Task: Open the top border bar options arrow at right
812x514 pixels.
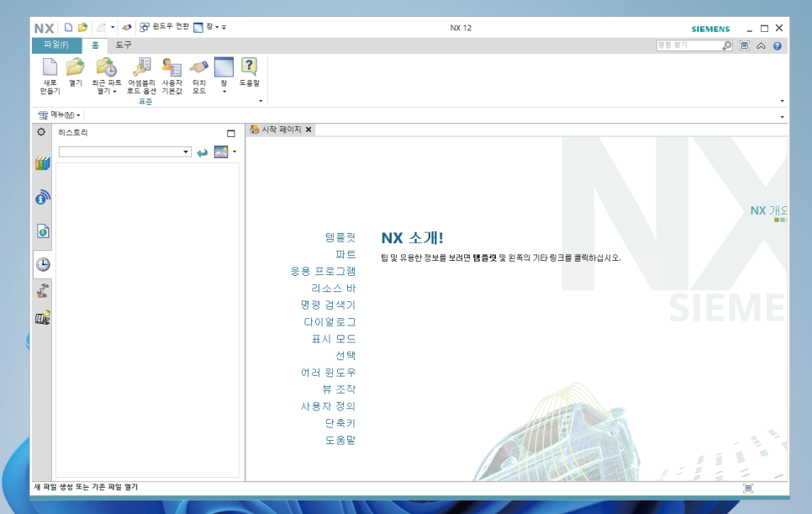Action: point(782,117)
